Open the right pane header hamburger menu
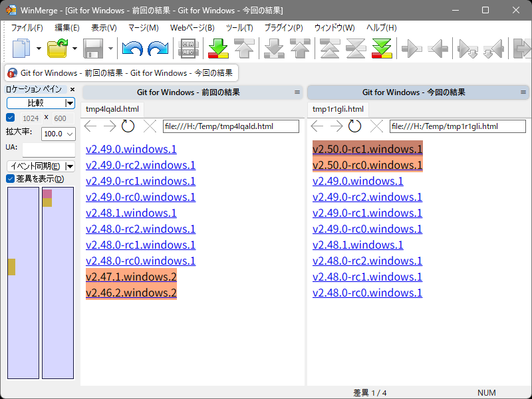The image size is (532, 399). click(x=523, y=92)
